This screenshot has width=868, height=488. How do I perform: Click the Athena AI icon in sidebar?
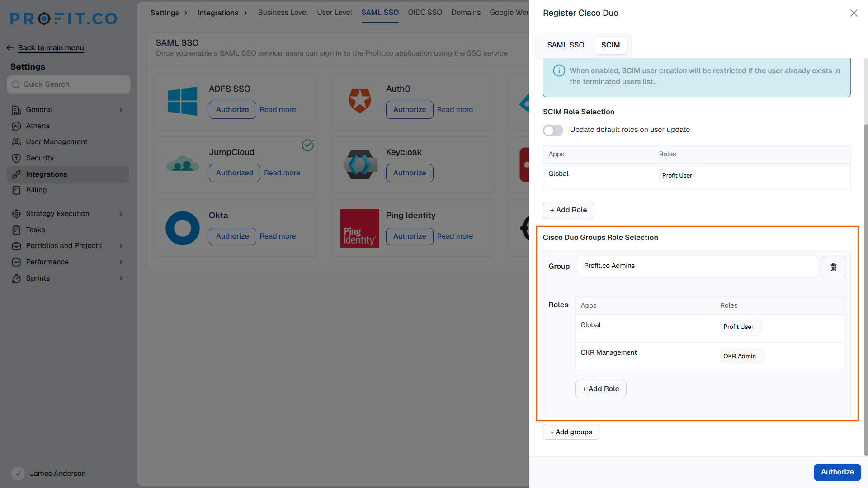click(16, 126)
